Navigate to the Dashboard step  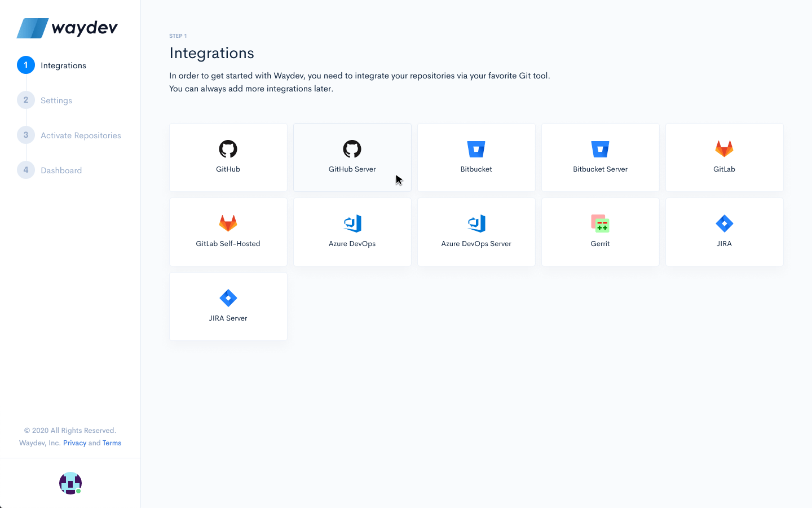pyautogui.click(x=61, y=170)
